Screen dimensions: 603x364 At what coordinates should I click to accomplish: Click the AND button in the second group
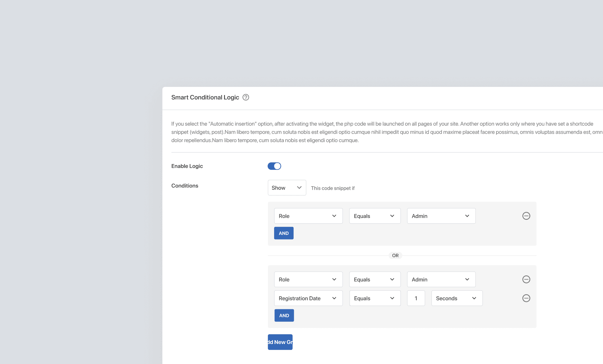284,315
